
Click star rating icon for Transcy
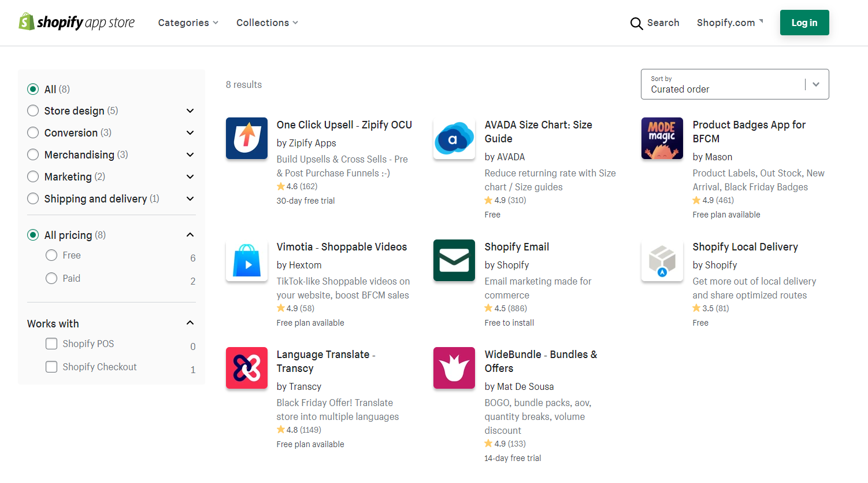pos(281,430)
